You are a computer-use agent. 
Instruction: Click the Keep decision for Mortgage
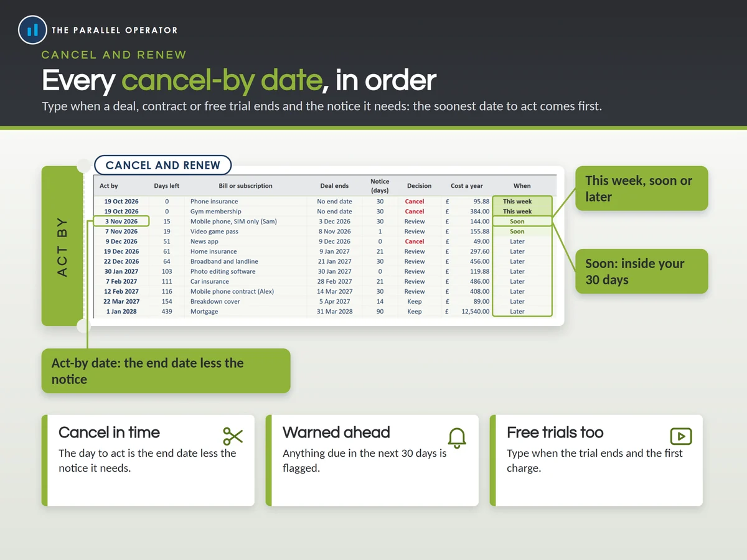415,311
